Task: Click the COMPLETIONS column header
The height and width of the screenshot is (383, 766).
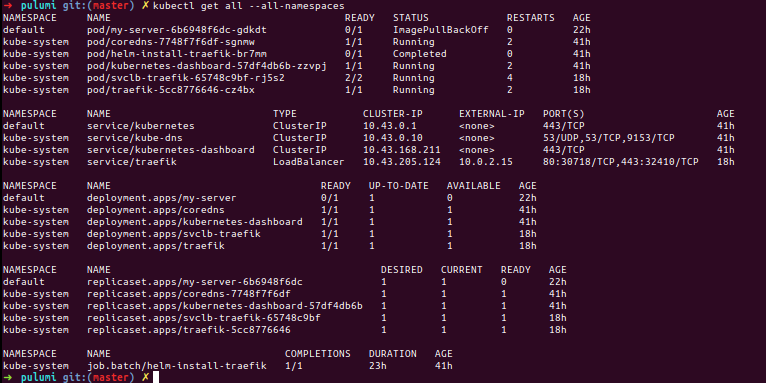Action: [318, 354]
